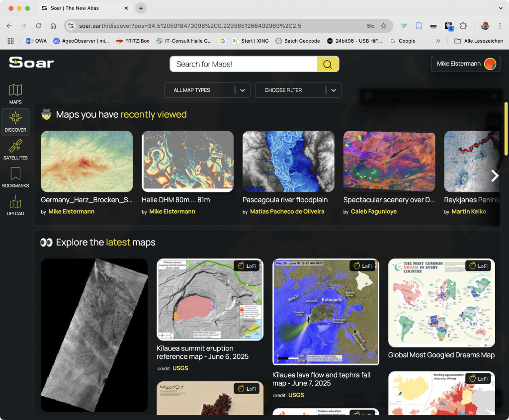Image resolution: width=509 pixels, height=420 pixels.
Task: Show more bookmarks with double chevron
Action: point(438,41)
